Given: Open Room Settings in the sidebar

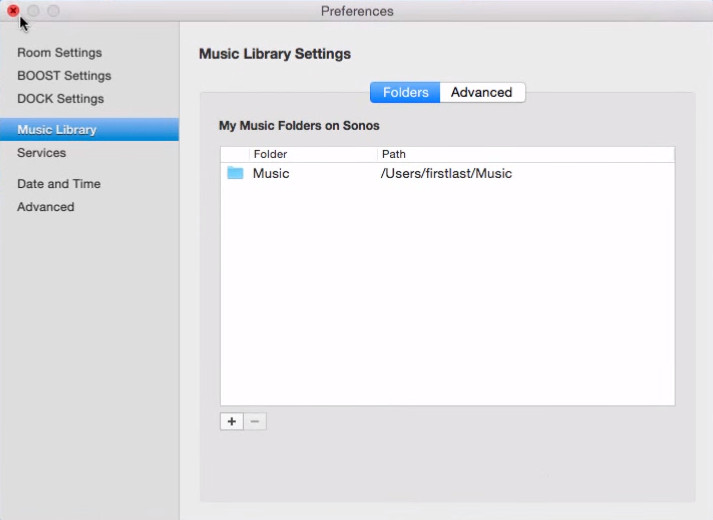Looking at the screenshot, I should click(x=60, y=53).
